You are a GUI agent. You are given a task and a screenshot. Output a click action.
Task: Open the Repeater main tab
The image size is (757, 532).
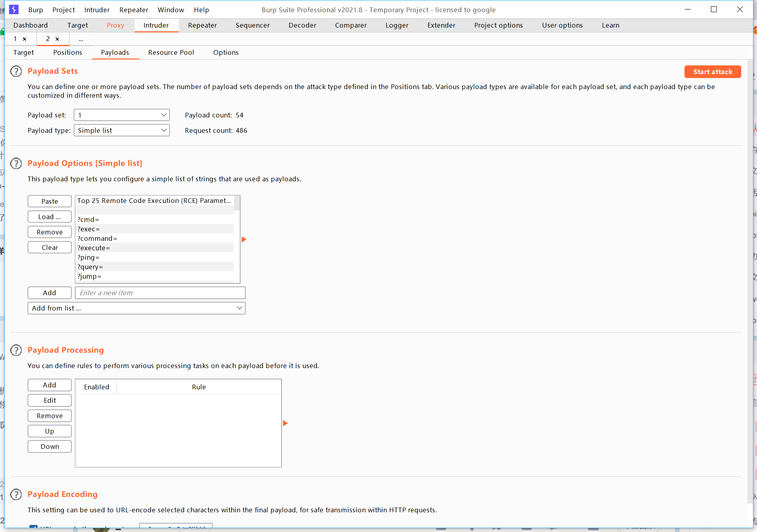[202, 25]
